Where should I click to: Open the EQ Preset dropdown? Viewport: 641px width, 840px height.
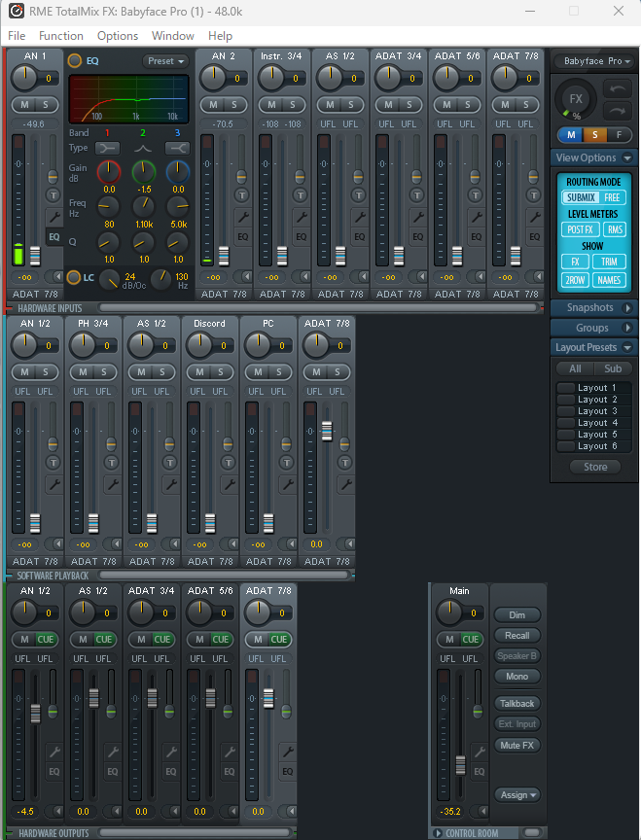[165, 61]
